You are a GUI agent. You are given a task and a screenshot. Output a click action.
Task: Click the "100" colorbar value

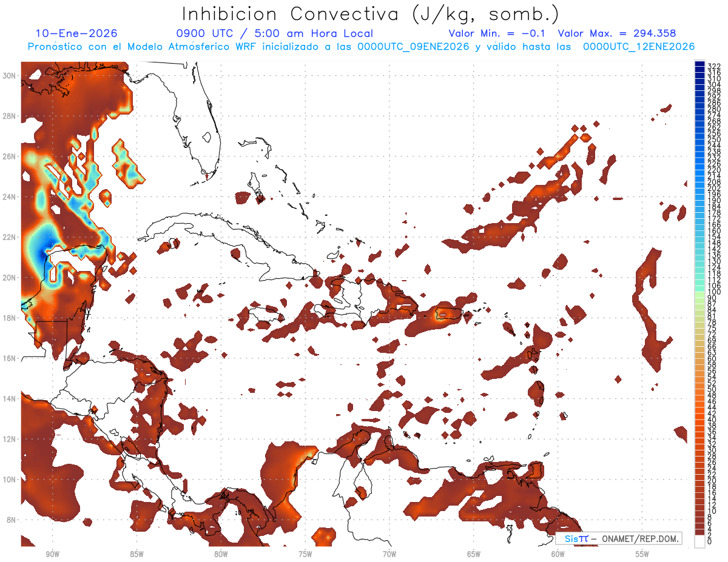(x=714, y=292)
